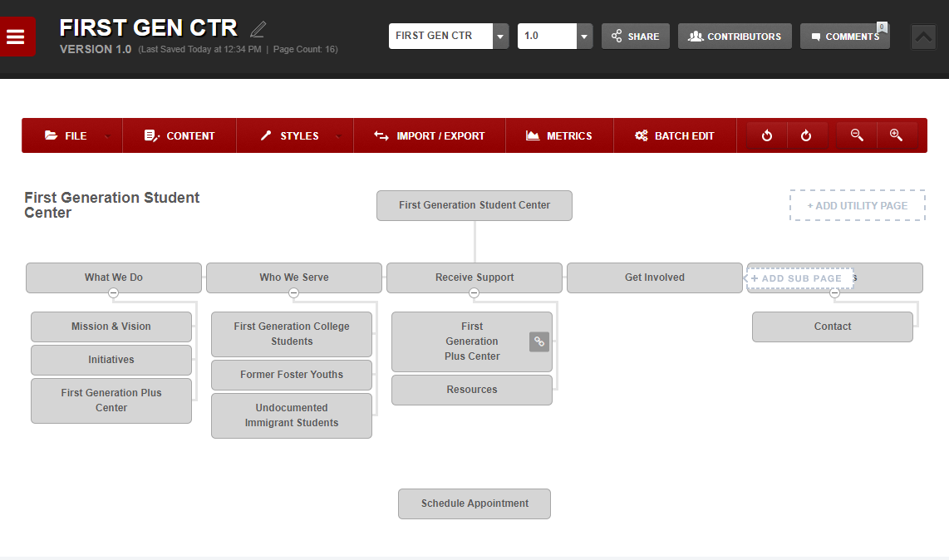
Task: Click the undo arrow in toolbar
Action: 767,135
